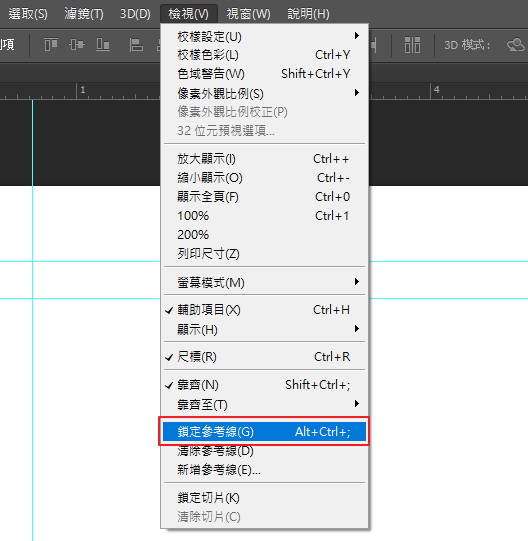Toggle the 尺標(R) rulers option
The image size is (528, 541).
pos(264,357)
